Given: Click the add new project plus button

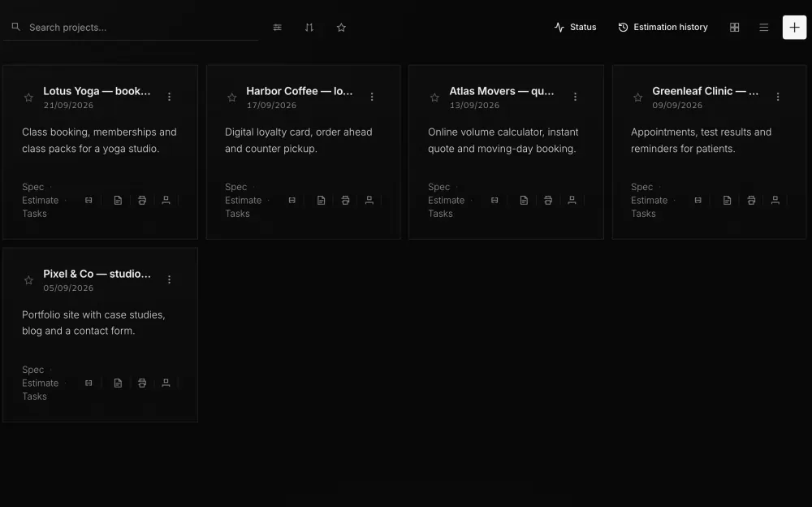Looking at the screenshot, I should [x=794, y=28].
